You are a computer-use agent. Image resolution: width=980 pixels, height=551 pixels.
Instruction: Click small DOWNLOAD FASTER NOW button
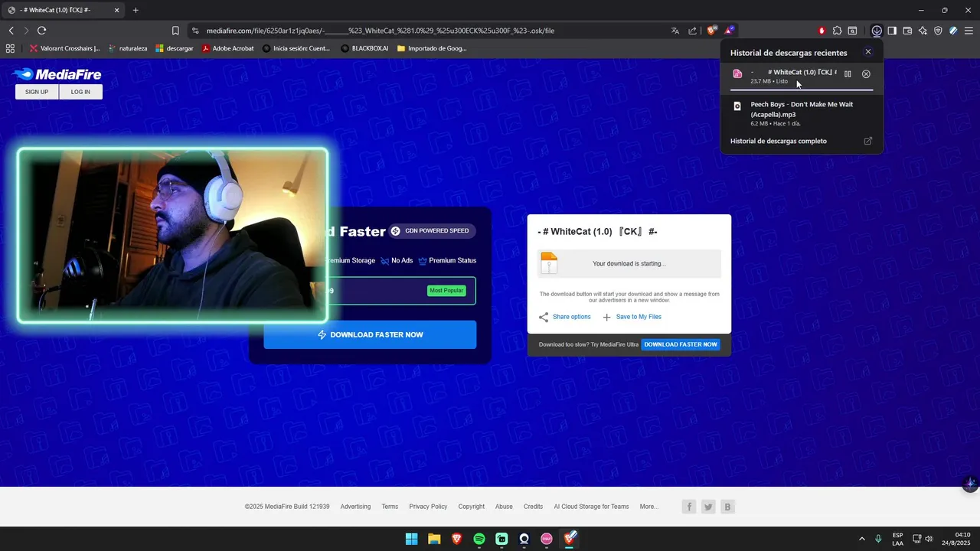coord(681,344)
